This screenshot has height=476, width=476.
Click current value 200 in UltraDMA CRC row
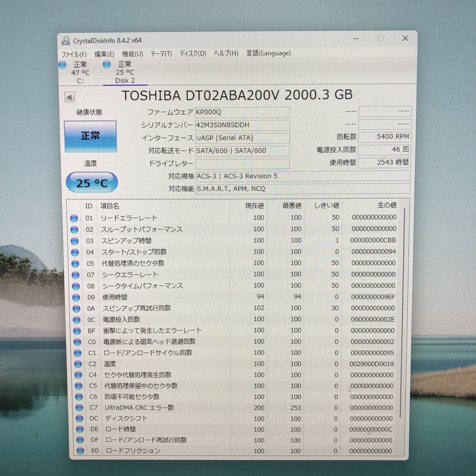259,408
